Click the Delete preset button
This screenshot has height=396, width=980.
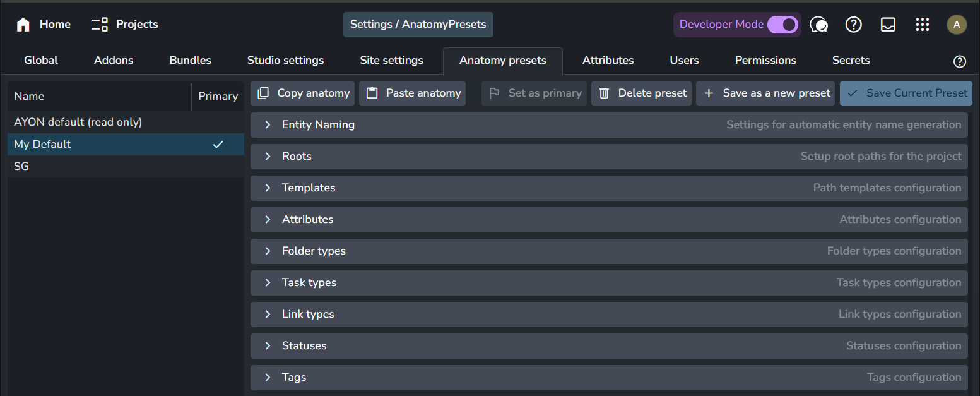coord(642,93)
